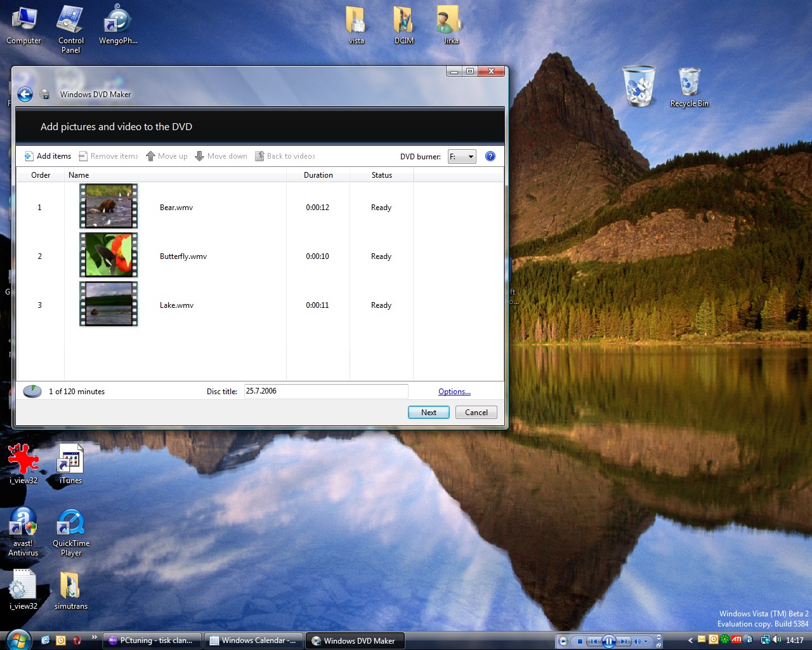The image size is (812, 650).
Task: Click the Add items toolbar button
Action: pos(48,156)
